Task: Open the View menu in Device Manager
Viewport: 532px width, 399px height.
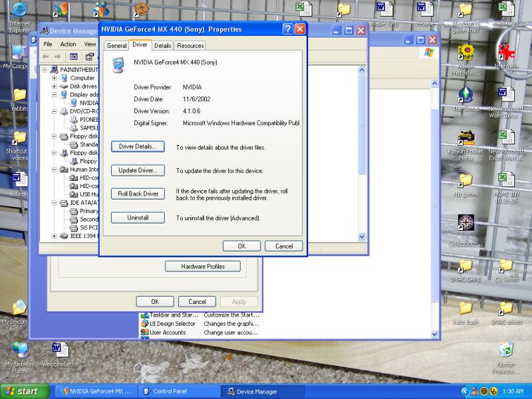Action: (90, 44)
